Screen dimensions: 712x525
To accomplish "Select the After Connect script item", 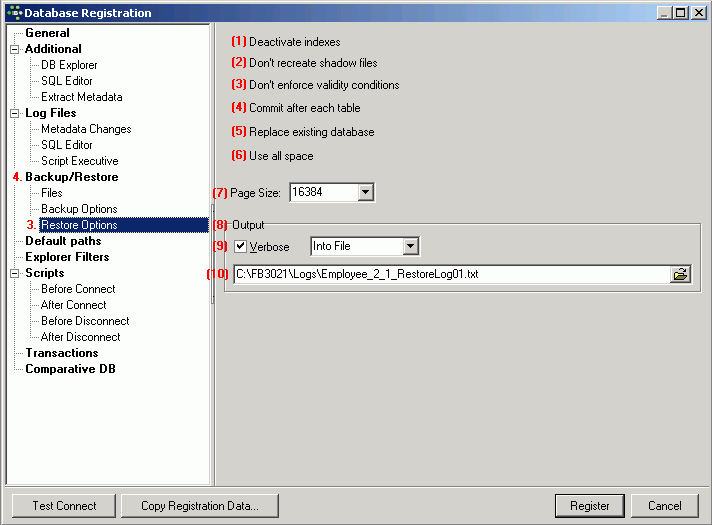I will pos(74,305).
